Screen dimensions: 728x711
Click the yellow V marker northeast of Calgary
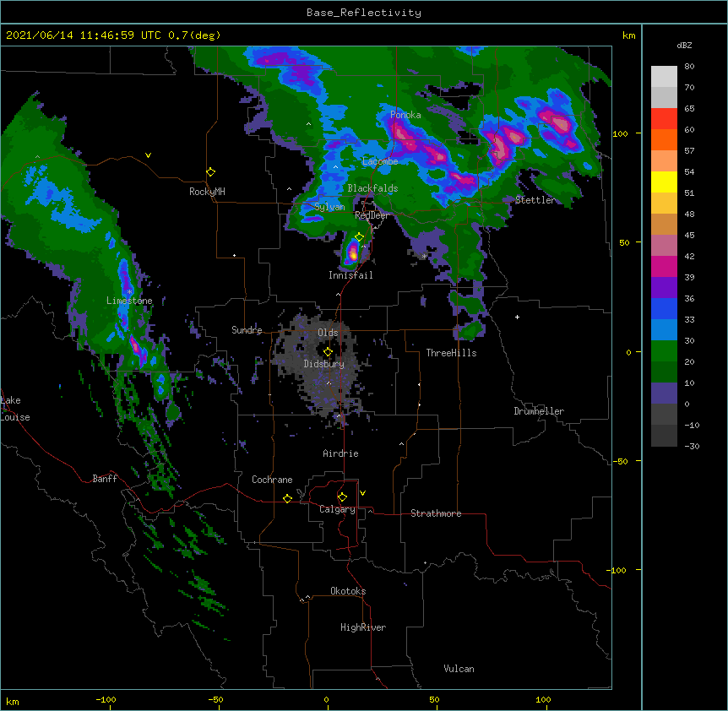[x=362, y=493]
